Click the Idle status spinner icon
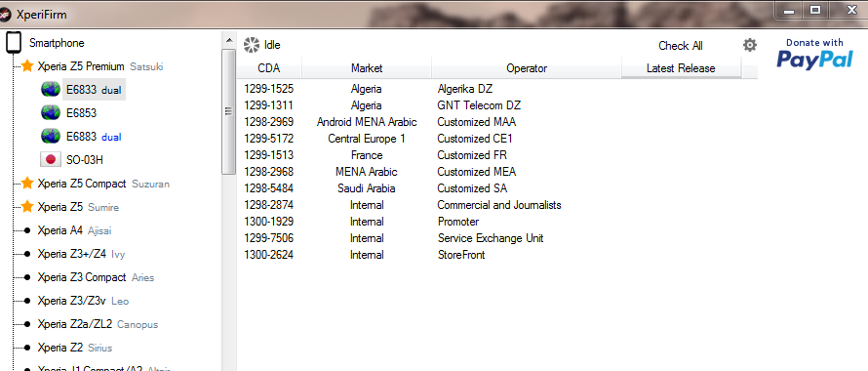This screenshot has height=371, width=868. coord(252,45)
